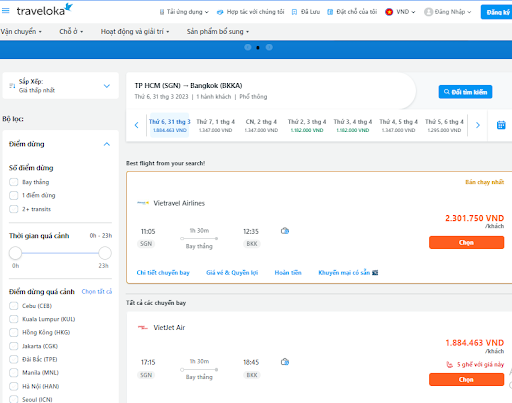Check the Hà Nội (HAN) box
Image resolution: width=512 pixels, height=403 pixels.
14,386
